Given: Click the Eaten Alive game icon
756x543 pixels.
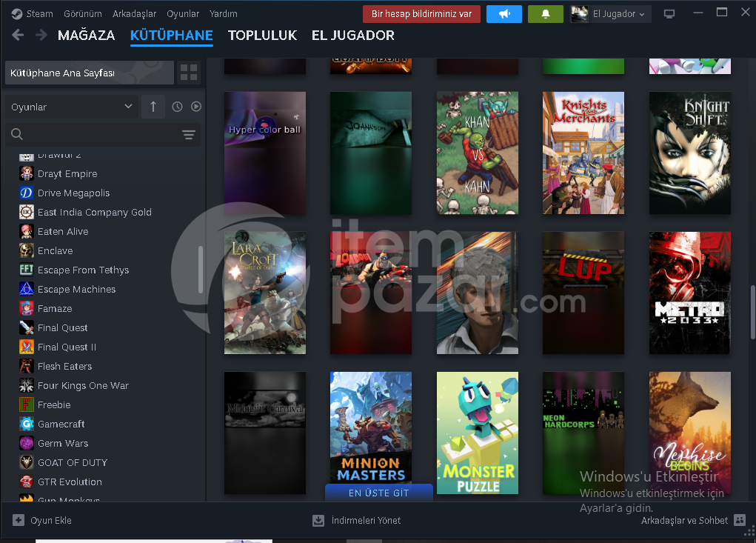Looking at the screenshot, I should click(x=27, y=231).
